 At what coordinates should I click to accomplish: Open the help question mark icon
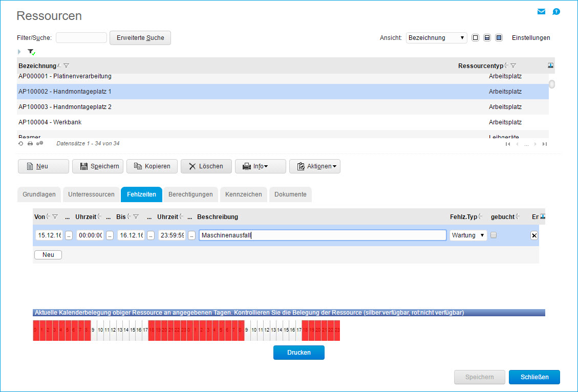click(556, 12)
